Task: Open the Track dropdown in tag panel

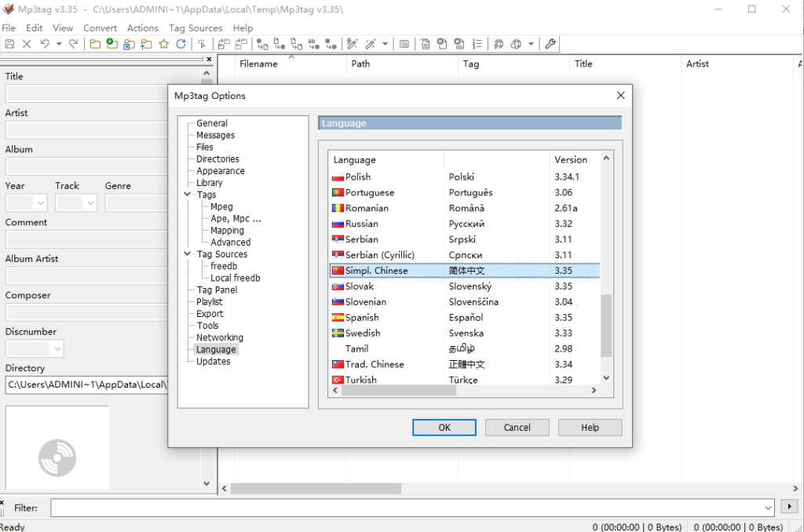Action: [x=90, y=203]
